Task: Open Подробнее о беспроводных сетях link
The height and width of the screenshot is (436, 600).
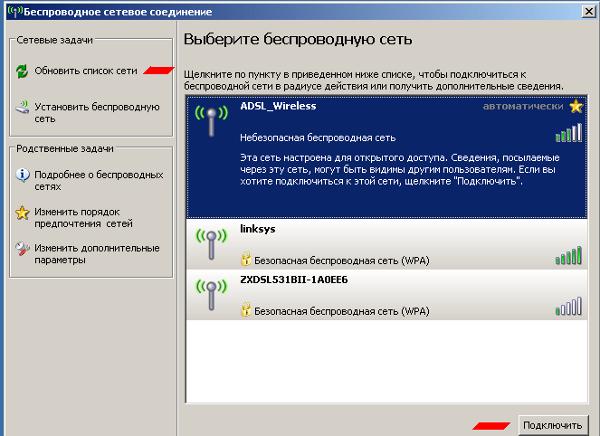Action: (x=99, y=181)
